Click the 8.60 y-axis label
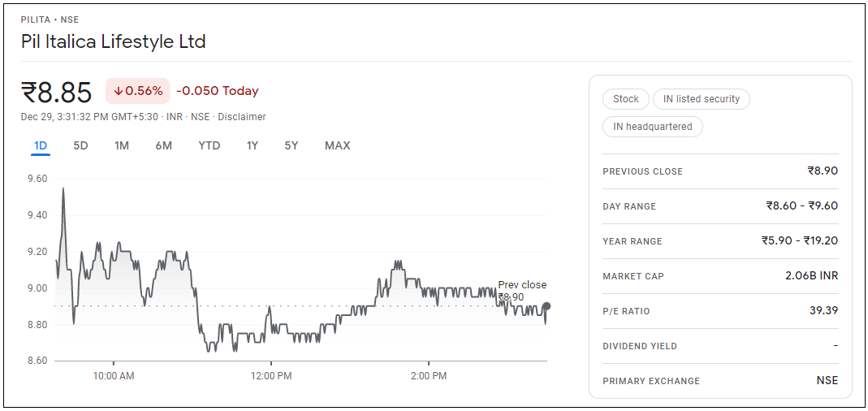Screen dimensions: 868x411 point(37,361)
